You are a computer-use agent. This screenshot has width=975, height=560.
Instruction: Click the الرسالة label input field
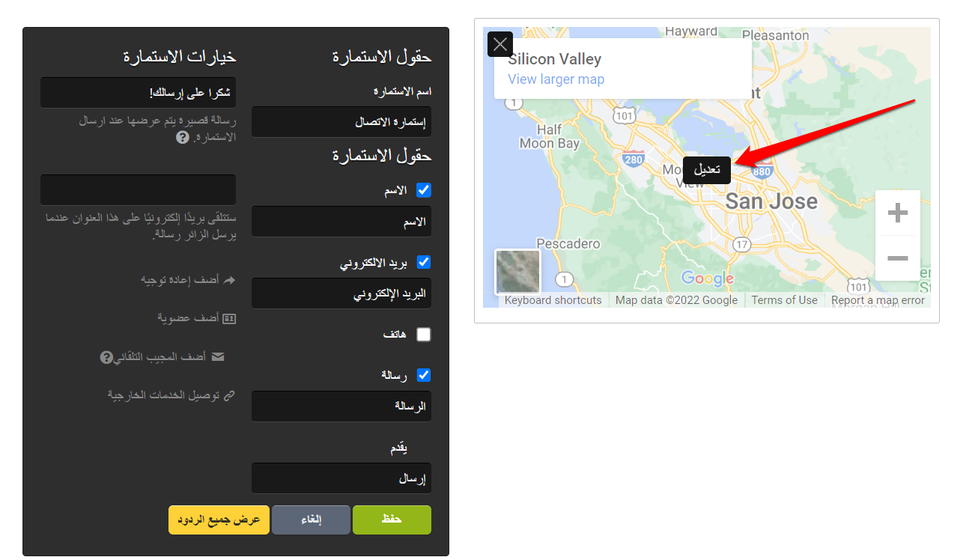341,406
